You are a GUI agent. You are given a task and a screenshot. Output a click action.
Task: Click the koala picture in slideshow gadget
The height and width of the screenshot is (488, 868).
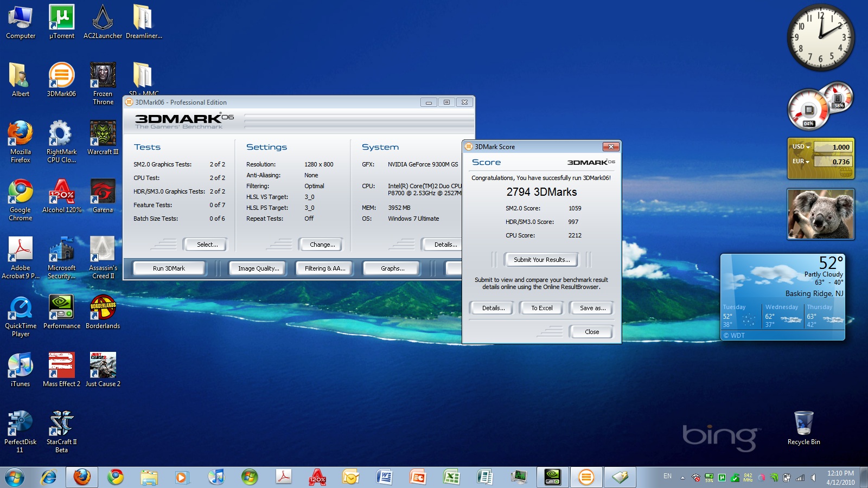pos(820,214)
